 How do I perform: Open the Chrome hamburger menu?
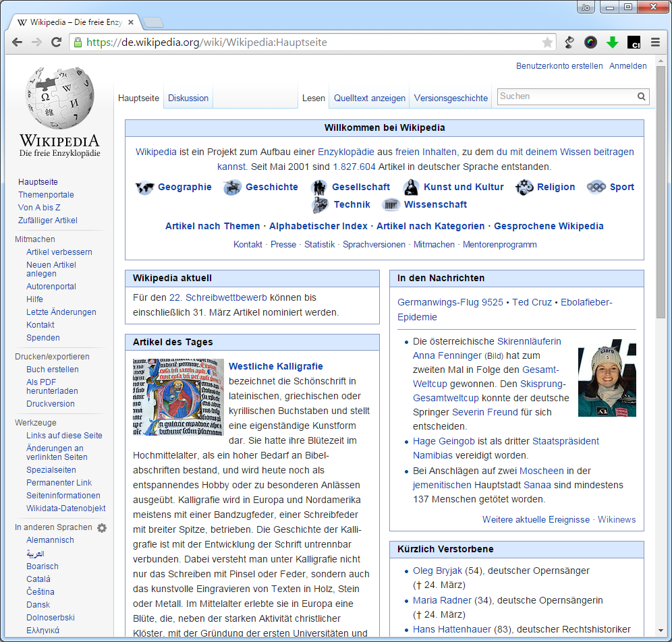click(655, 42)
